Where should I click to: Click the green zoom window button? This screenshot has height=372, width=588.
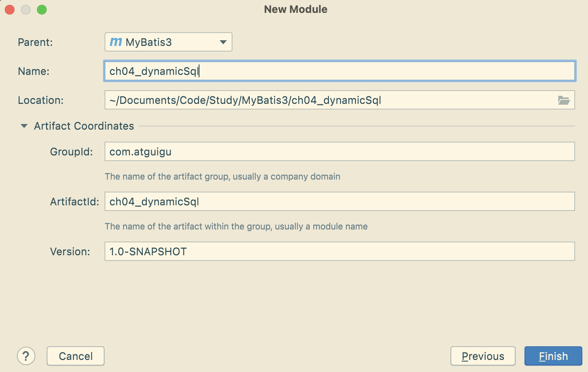[42, 10]
